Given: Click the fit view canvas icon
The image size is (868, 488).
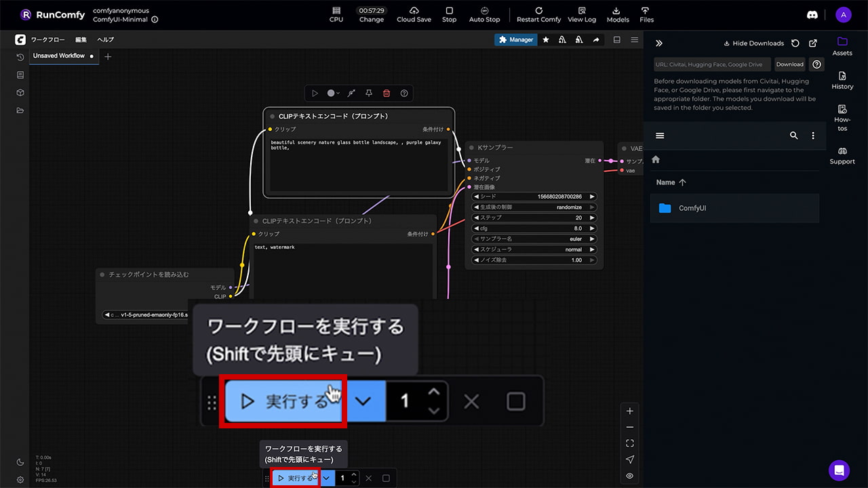Looking at the screenshot, I should (x=630, y=443).
